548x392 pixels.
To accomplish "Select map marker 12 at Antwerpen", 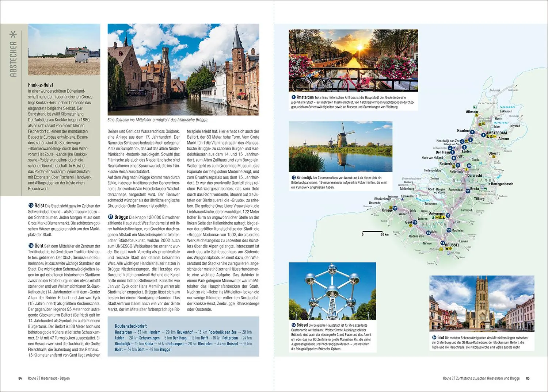I will pyautogui.click(x=448, y=215).
